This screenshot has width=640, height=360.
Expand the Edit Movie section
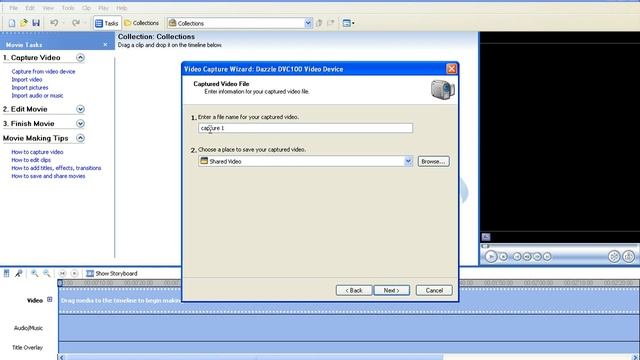(x=80, y=109)
